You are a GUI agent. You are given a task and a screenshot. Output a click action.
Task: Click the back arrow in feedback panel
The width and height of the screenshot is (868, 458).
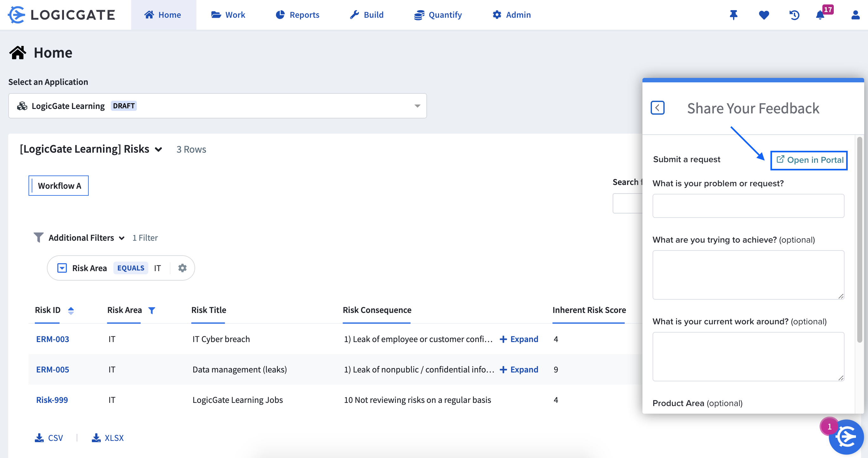[x=657, y=108]
